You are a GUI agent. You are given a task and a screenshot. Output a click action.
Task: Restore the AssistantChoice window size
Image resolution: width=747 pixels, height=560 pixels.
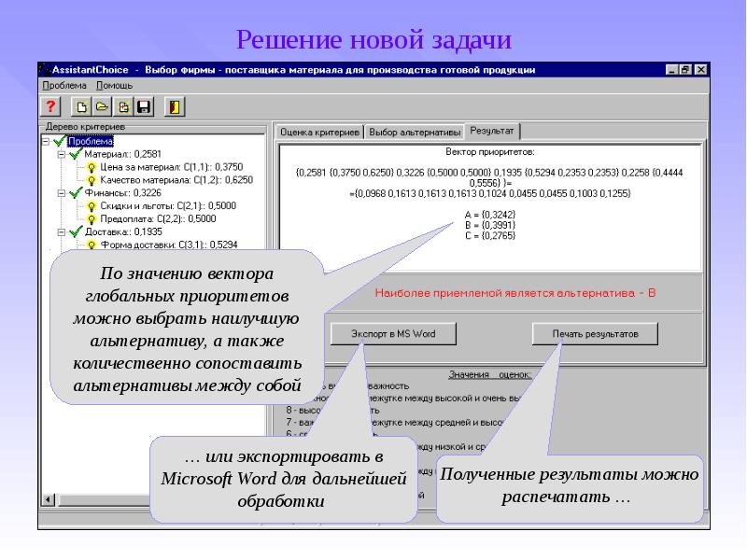click(685, 70)
